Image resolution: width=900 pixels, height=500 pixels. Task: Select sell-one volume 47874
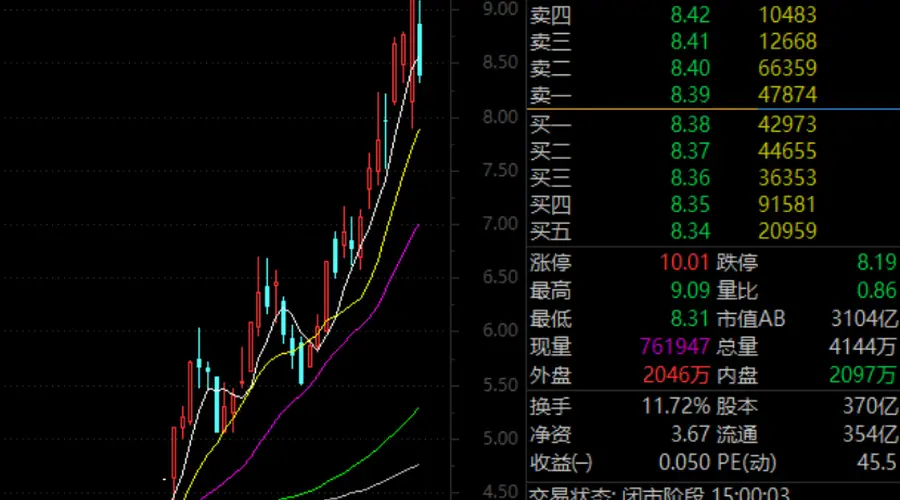(x=788, y=95)
